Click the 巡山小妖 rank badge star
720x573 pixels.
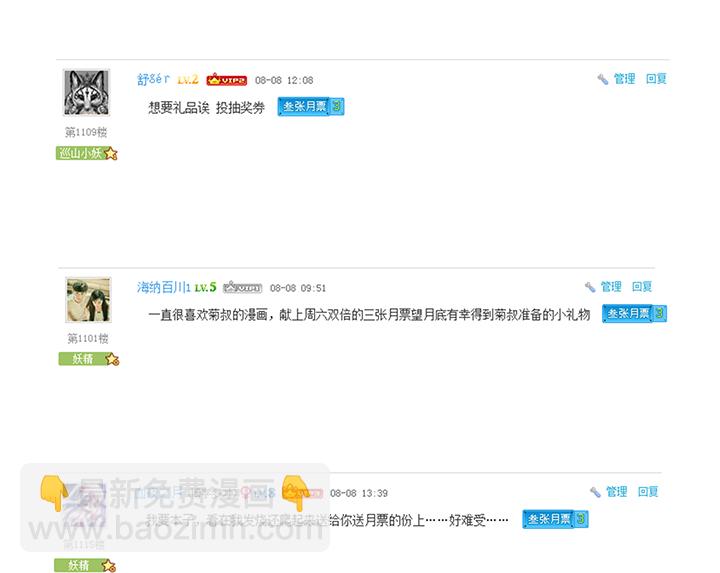111,153
